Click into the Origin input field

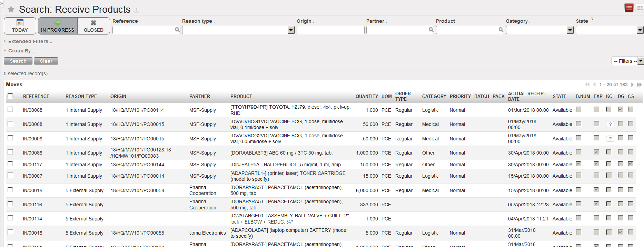pos(330,30)
